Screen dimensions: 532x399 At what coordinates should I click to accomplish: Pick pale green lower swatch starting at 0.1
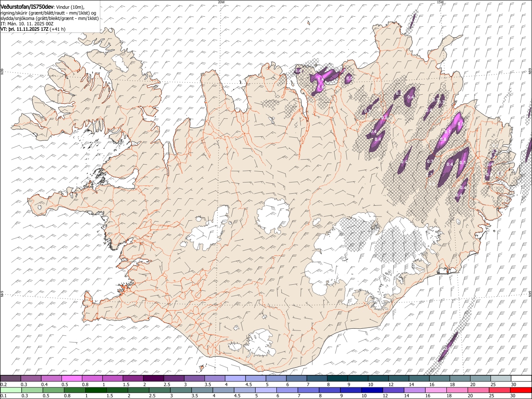click(11, 390)
